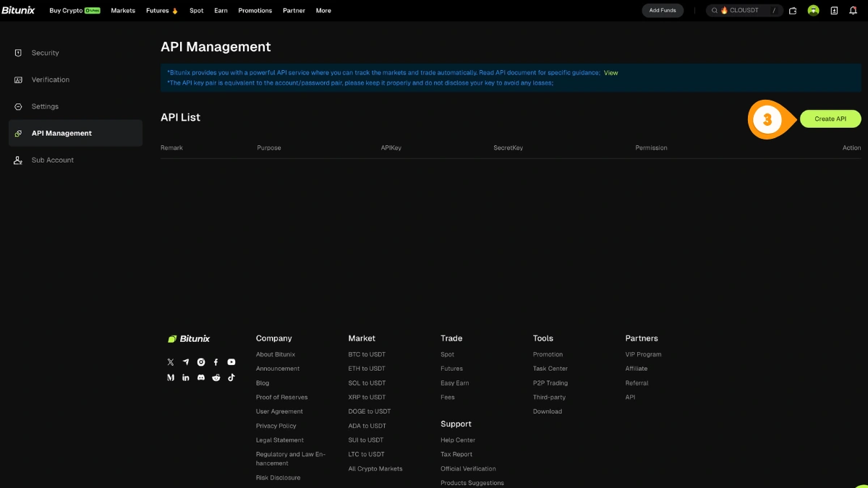Open the X (Twitter) social link
The width and height of the screenshot is (868, 488).
click(171, 362)
